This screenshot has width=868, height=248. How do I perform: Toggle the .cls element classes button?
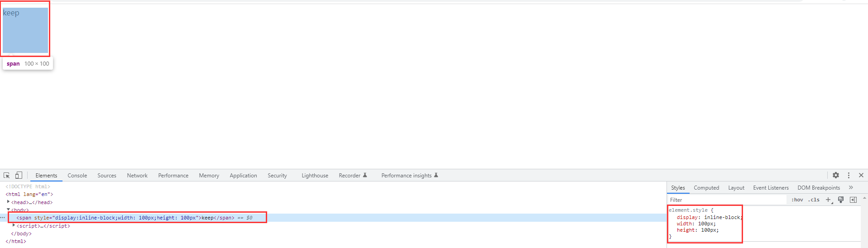(814, 200)
